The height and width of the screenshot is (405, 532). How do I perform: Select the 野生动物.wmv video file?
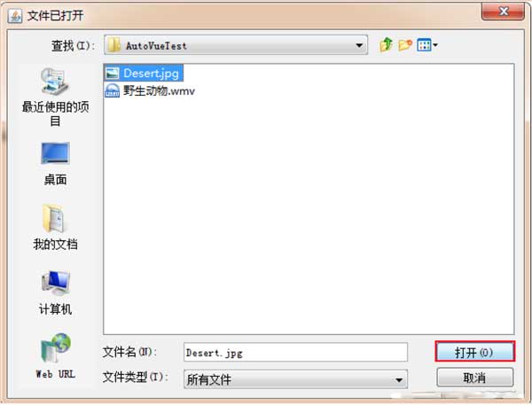pyautogui.click(x=150, y=90)
